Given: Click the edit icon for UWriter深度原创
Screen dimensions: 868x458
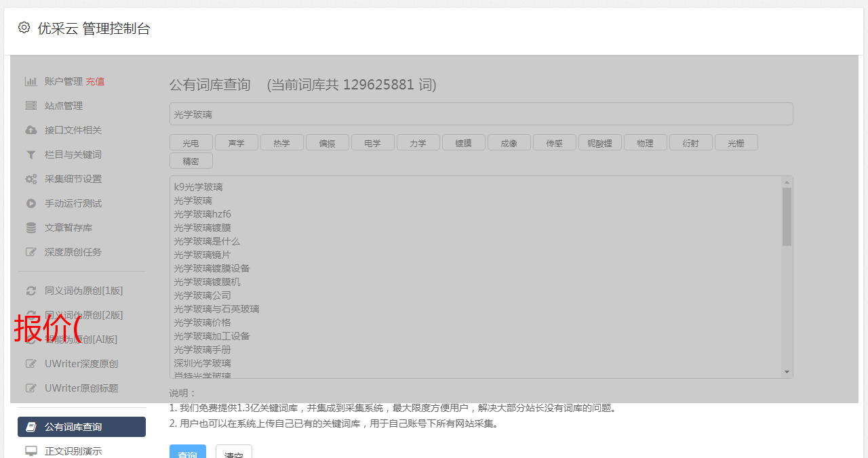Looking at the screenshot, I should pyautogui.click(x=31, y=364).
